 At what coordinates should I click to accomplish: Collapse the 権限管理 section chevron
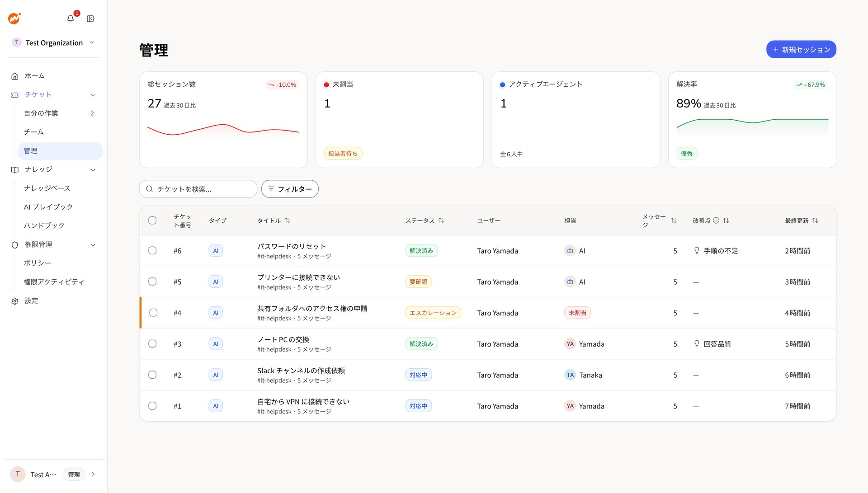[93, 245]
